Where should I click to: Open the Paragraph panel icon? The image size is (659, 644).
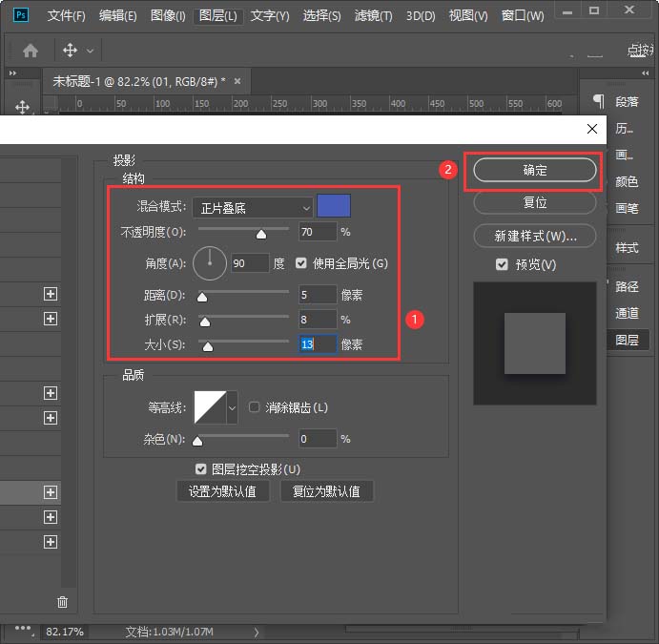pyautogui.click(x=599, y=101)
